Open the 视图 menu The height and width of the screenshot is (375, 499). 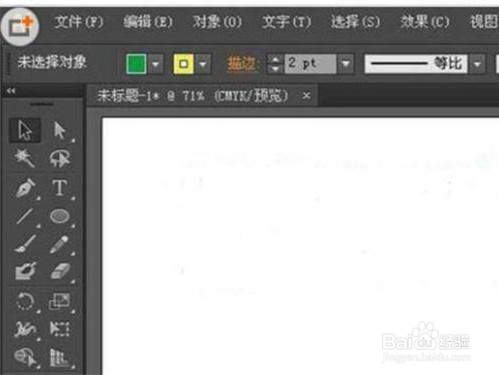[x=484, y=23]
